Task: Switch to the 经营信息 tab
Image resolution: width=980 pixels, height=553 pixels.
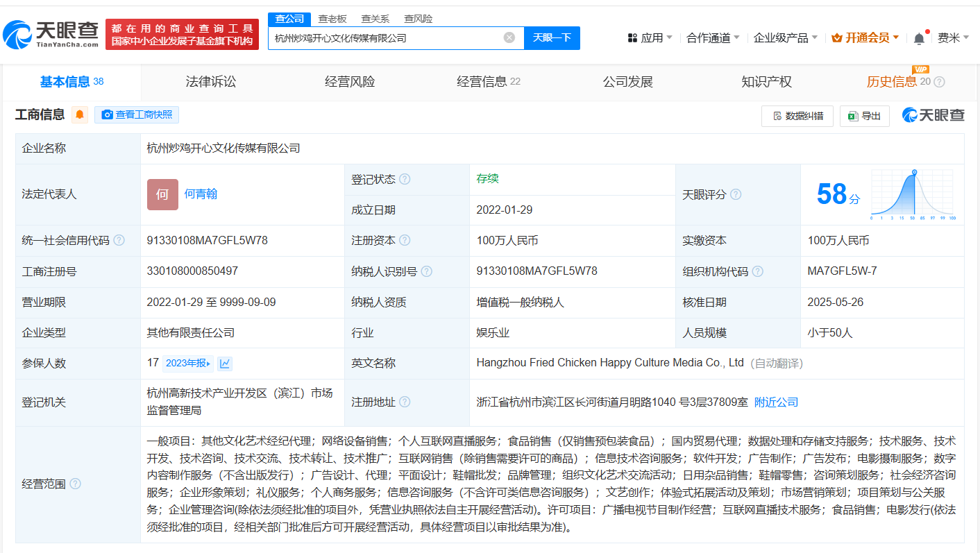Action: click(489, 82)
